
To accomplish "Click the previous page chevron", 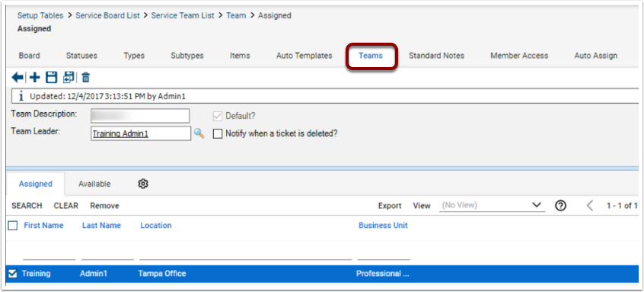I will pyautogui.click(x=590, y=206).
